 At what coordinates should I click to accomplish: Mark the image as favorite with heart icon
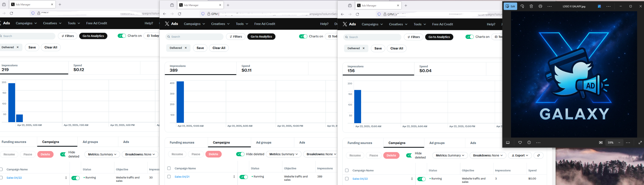coord(520,143)
